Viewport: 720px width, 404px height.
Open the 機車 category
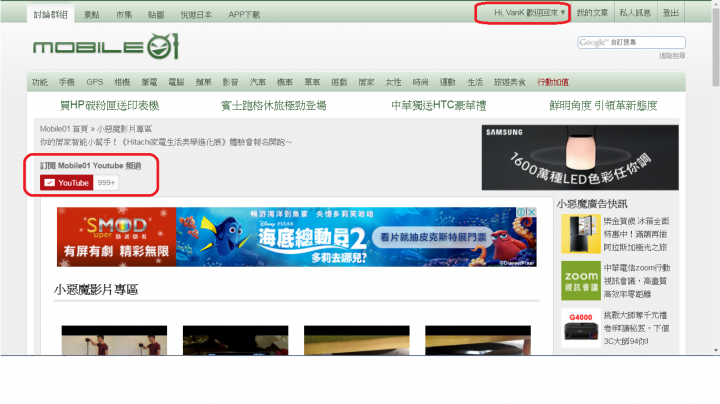(x=285, y=82)
